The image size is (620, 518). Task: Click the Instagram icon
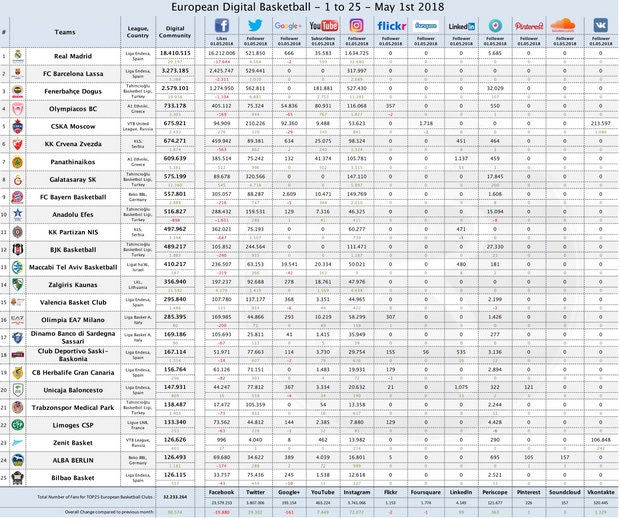pyautogui.click(x=356, y=26)
